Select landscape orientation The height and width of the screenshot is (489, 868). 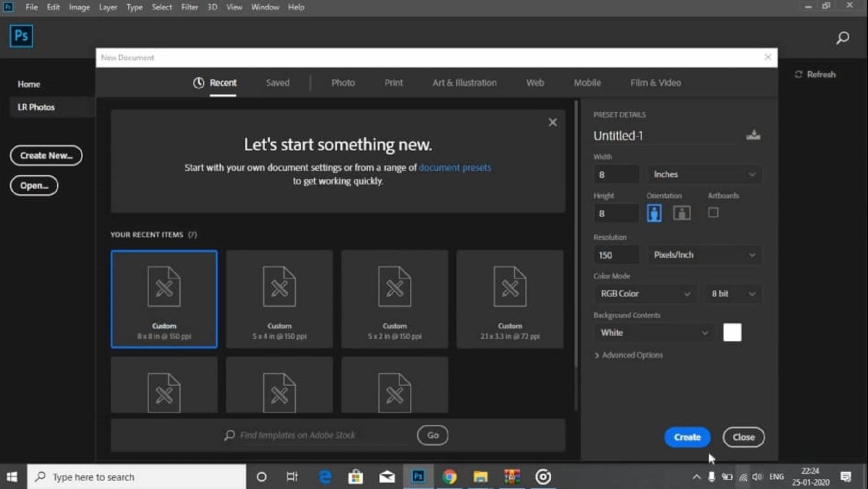tap(681, 213)
